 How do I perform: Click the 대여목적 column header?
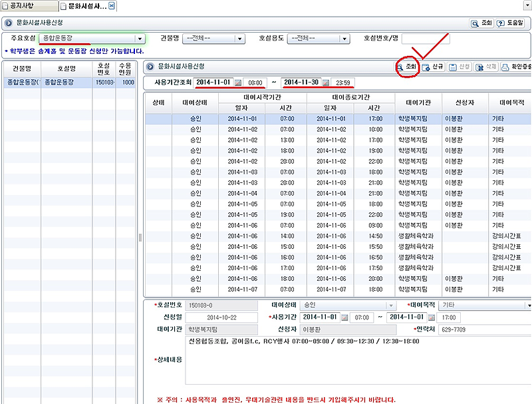pyautogui.click(x=510, y=102)
